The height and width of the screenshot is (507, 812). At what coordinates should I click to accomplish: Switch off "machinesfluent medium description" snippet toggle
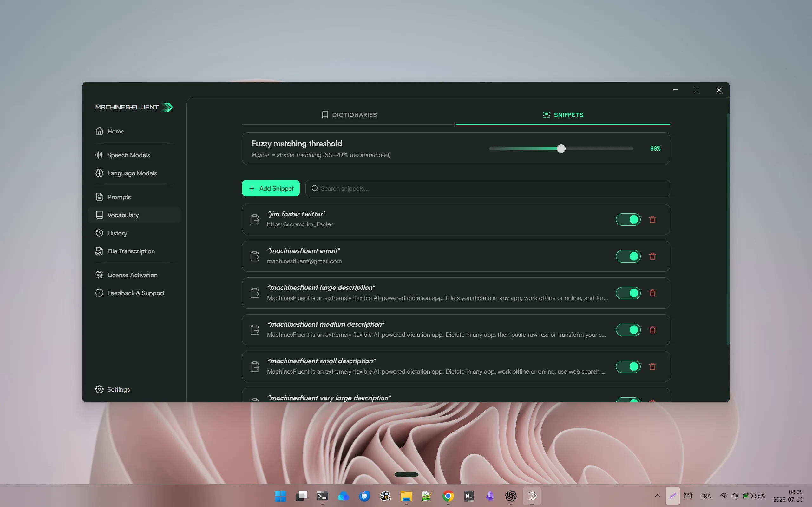point(628,330)
